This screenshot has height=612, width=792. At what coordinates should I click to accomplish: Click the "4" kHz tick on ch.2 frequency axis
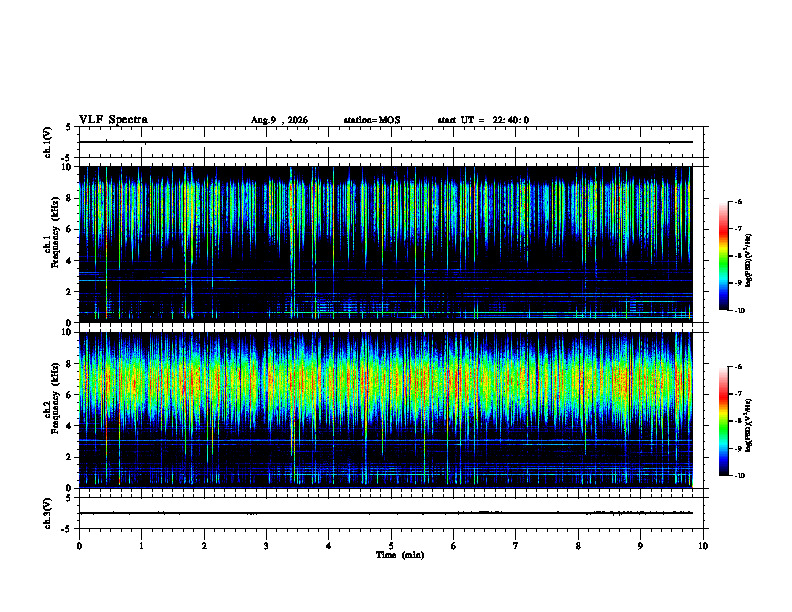click(x=70, y=426)
